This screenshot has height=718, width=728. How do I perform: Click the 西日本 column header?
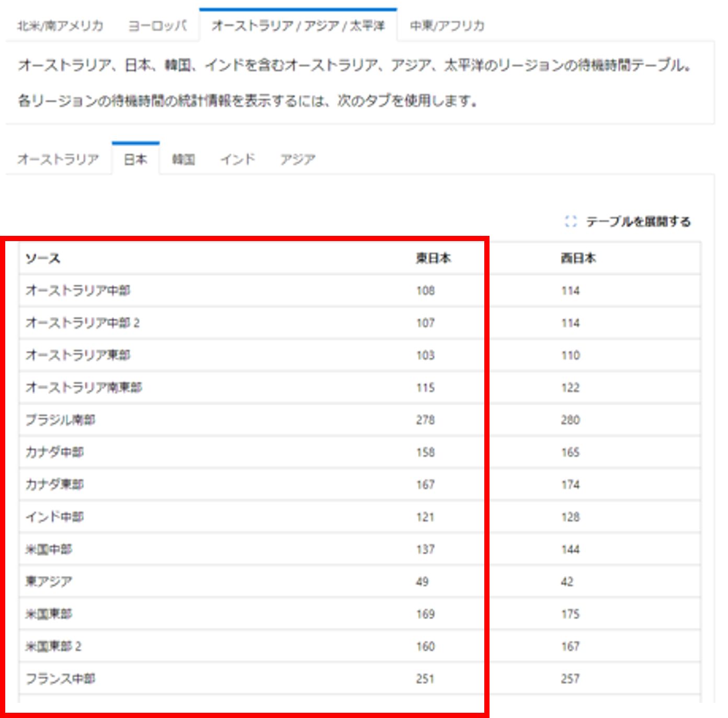(578, 258)
